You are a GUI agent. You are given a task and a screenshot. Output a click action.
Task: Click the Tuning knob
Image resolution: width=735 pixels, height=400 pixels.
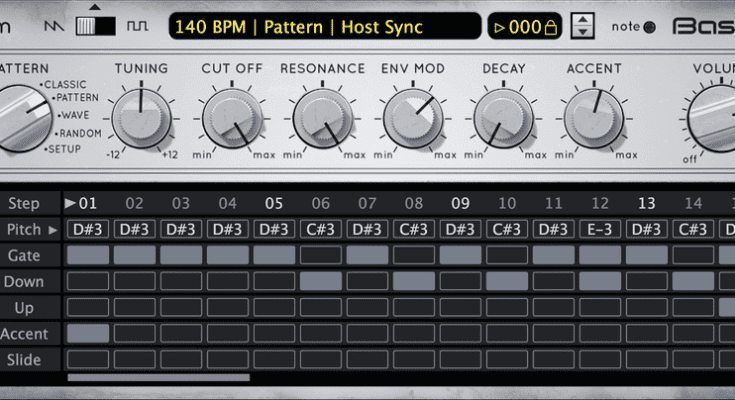pyautogui.click(x=141, y=120)
